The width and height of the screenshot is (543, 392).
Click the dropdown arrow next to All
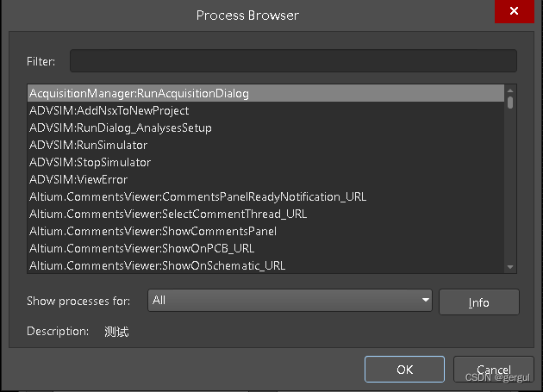[426, 300]
